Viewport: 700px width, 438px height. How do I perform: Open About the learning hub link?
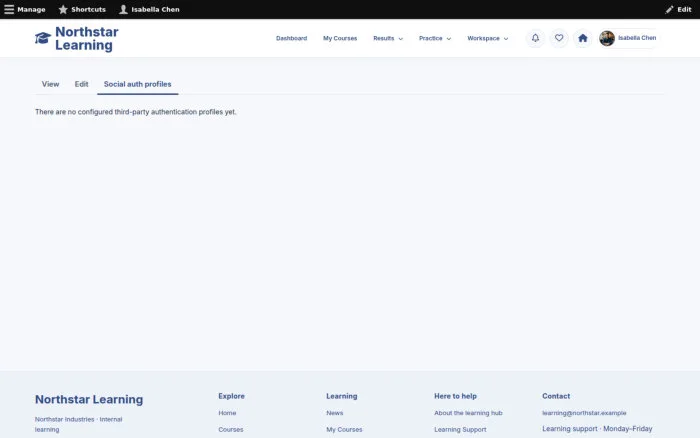point(468,413)
